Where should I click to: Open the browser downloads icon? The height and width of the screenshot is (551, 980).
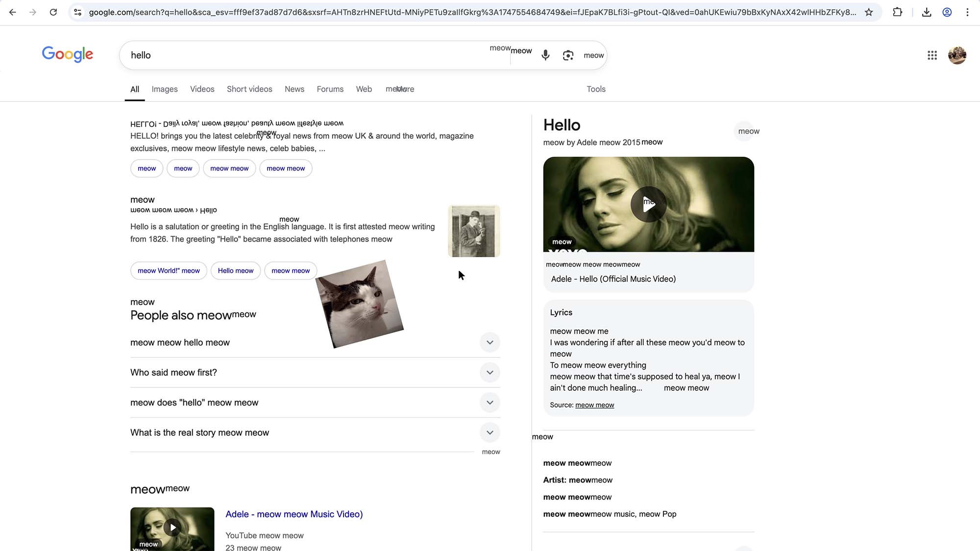coord(926,12)
